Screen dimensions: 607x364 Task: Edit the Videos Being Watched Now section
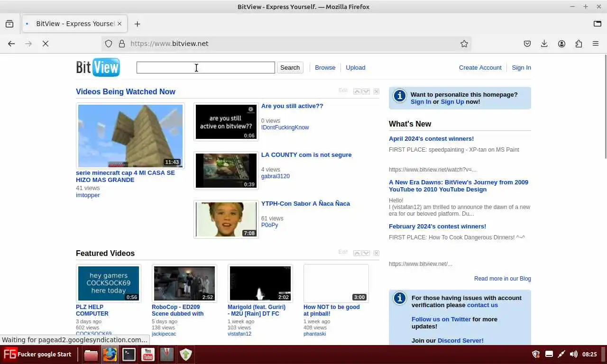pos(343,91)
